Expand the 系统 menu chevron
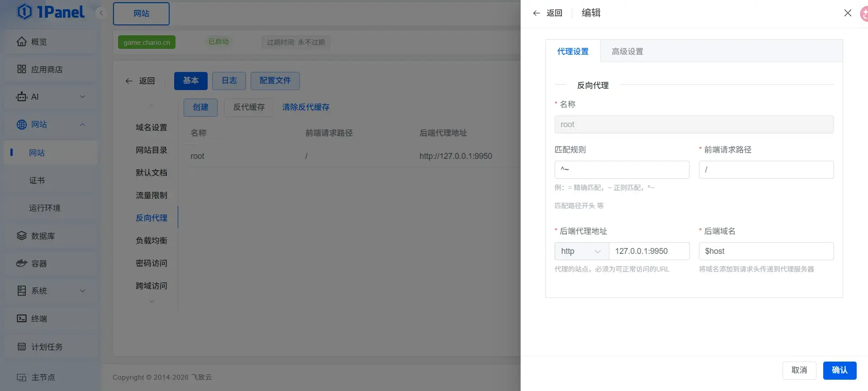 (82, 291)
